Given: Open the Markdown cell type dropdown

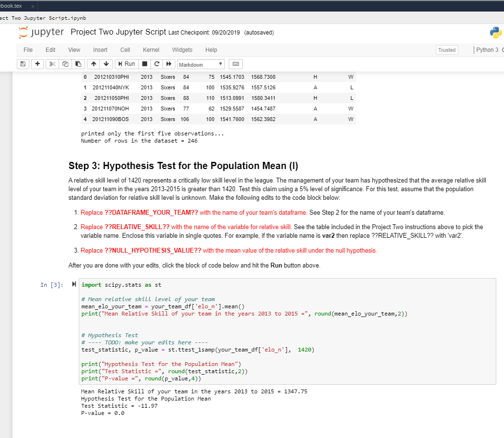Looking at the screenshot, I should [201, 63].
